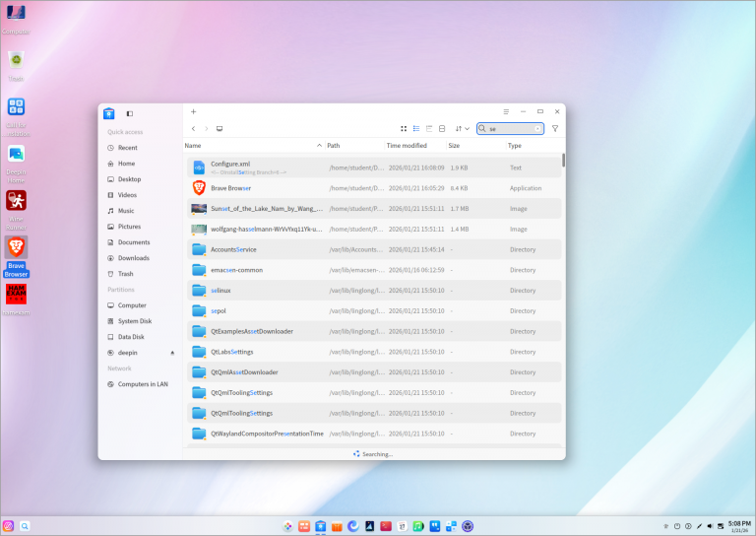
Task: Sort by the Name column header
Action: coord(193,145)
